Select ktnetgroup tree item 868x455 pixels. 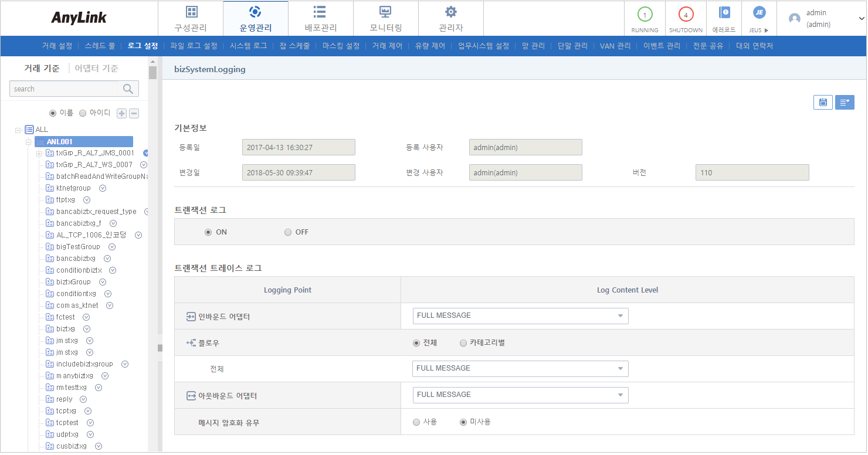point(73,188)
